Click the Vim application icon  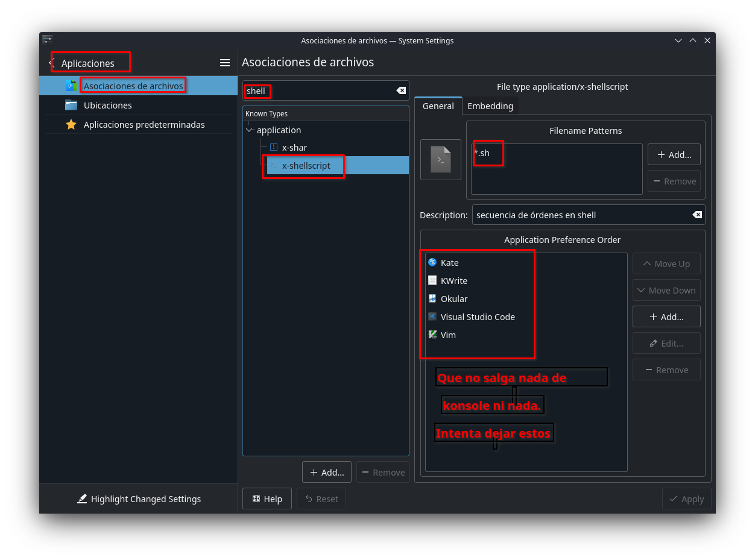(x=432, y=335)
